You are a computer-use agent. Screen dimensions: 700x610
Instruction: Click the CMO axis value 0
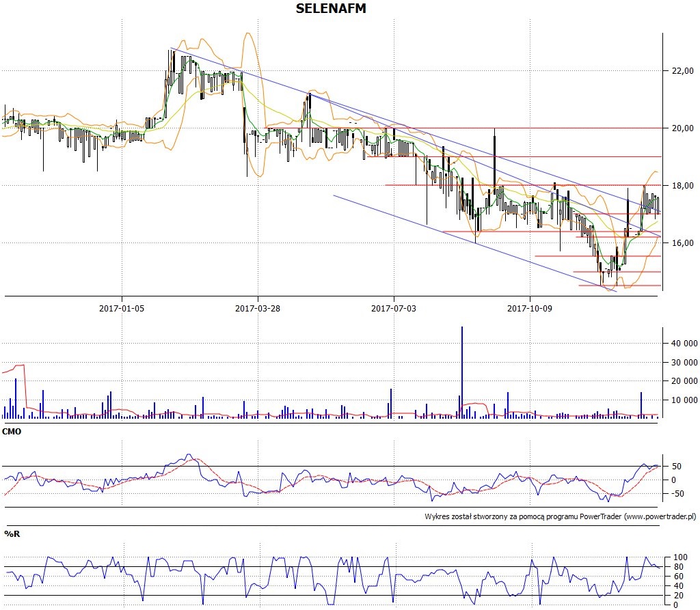click(x=674, y=480)
